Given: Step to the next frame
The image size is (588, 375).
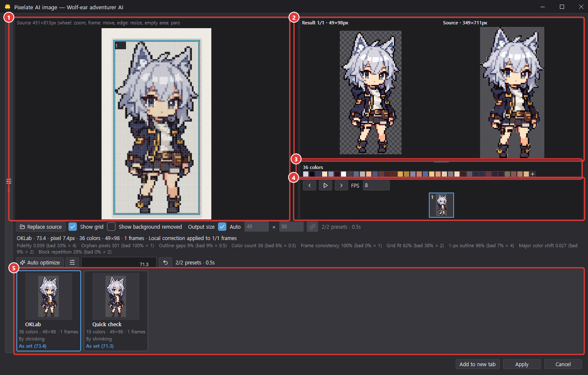Looking at the screenshot, I should pyautogui.click(x=341, y=185).
